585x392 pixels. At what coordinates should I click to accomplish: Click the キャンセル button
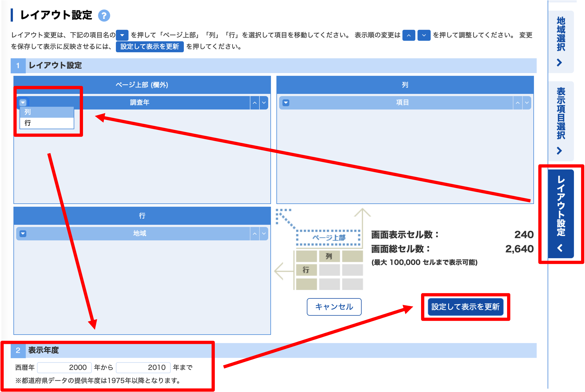tap(334, 307)
